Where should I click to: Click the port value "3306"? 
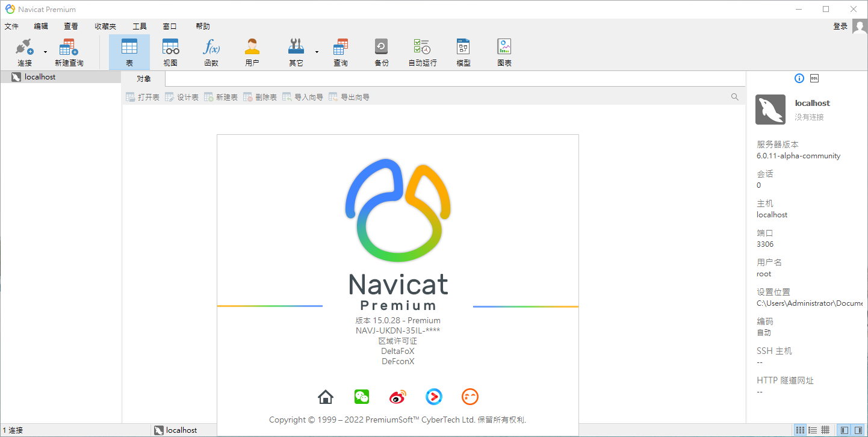pyautogui.click(x=765, y=244)
